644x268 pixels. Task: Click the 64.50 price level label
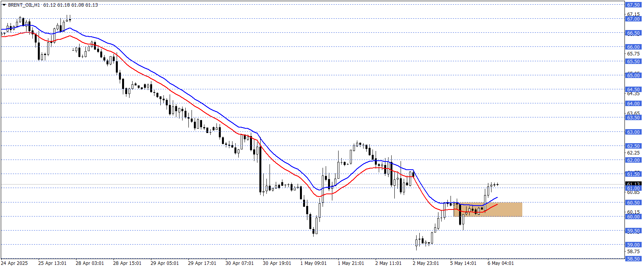(634, 89)
